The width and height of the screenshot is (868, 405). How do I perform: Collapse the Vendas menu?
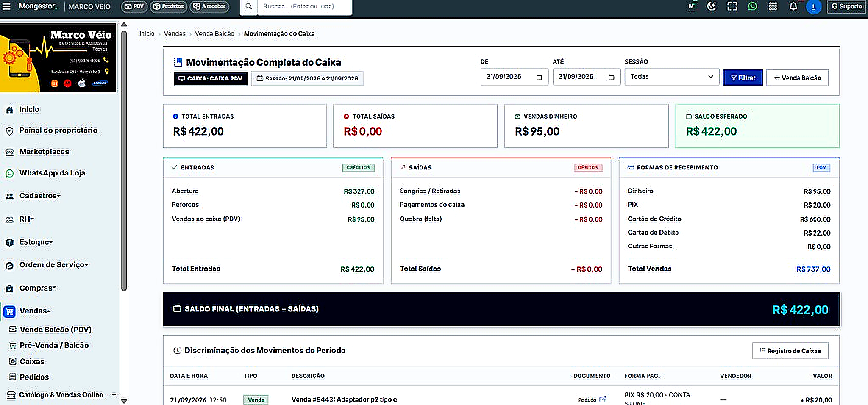(35, 311)
